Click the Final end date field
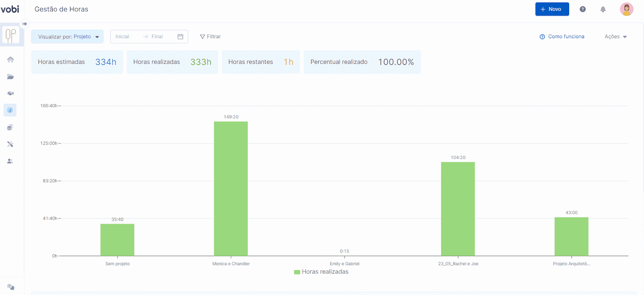Viewport: 644px width, 295px height. click(x=157, y=37)
